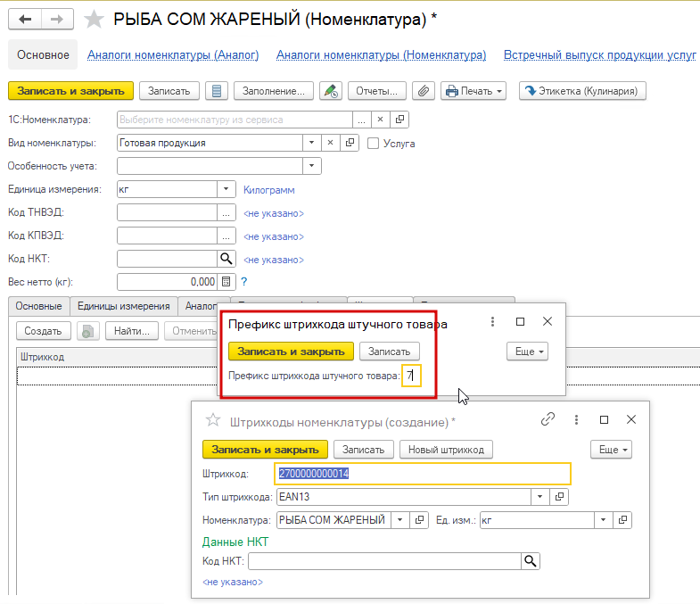Select Код ТНВЭД via ellipsis button

[226, 212]
